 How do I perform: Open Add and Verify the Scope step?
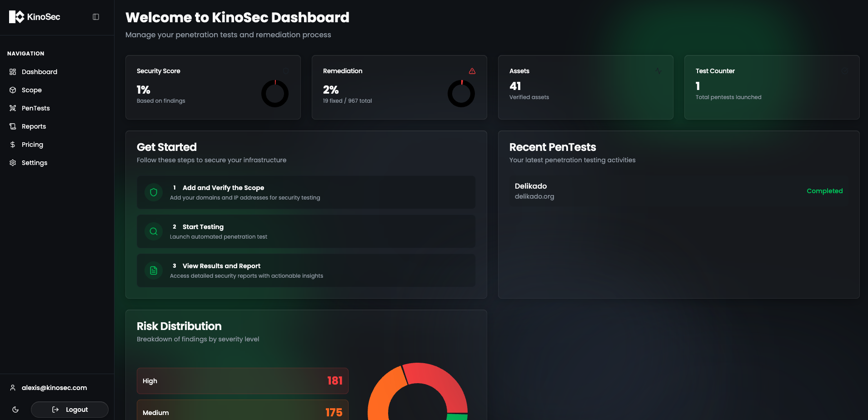pos(306,192)
